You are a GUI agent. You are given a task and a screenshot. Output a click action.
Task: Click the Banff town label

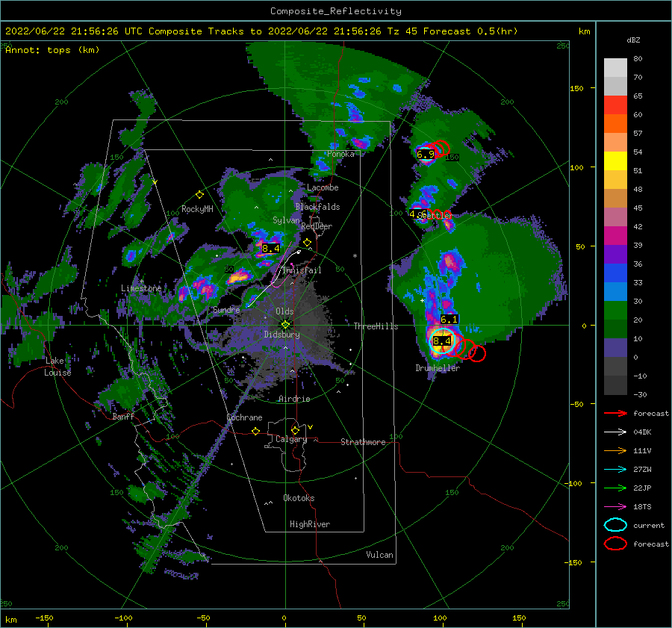click(x=123, y=417)
